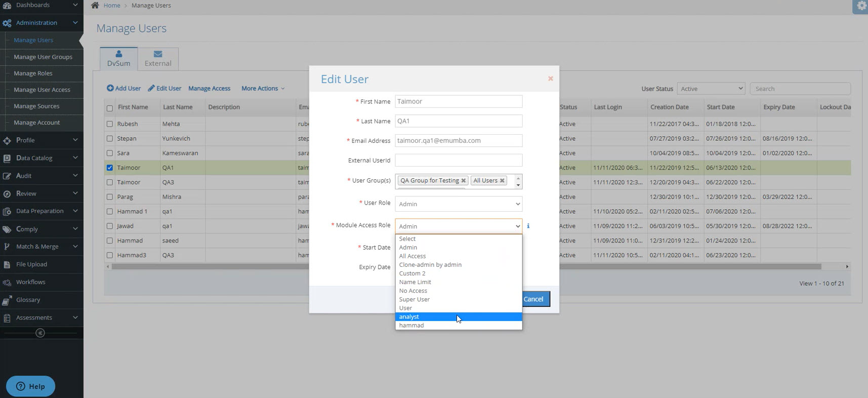
Task: Open Manage Access link
Action: coord(209,88)
